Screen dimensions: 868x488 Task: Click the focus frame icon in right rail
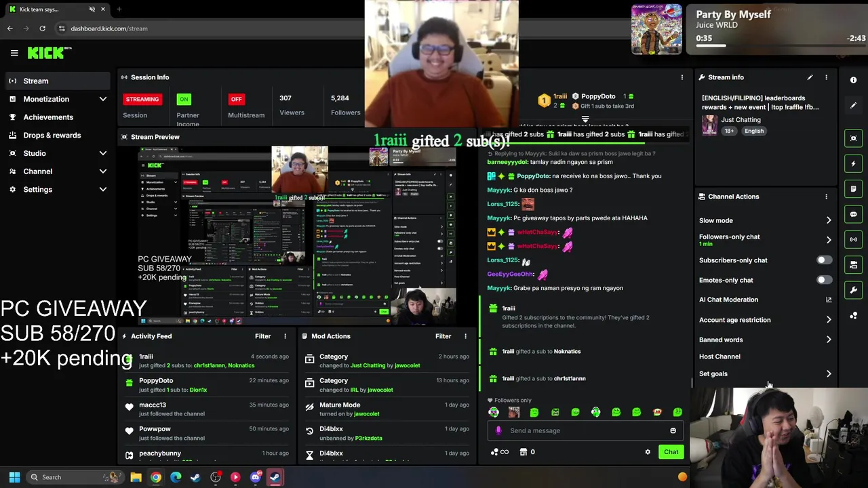click(853, 138)
